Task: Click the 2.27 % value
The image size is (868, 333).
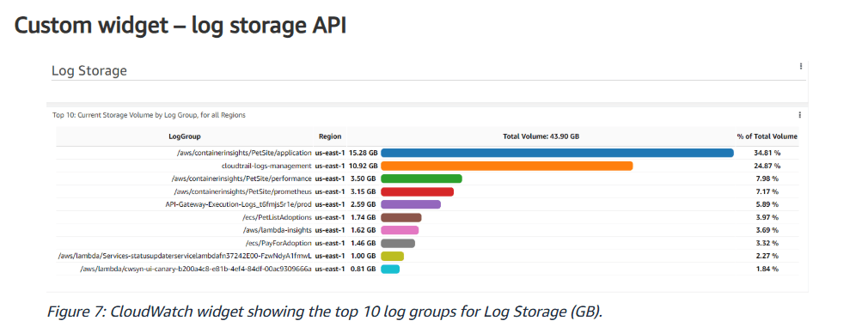Action: click(767, 256)
